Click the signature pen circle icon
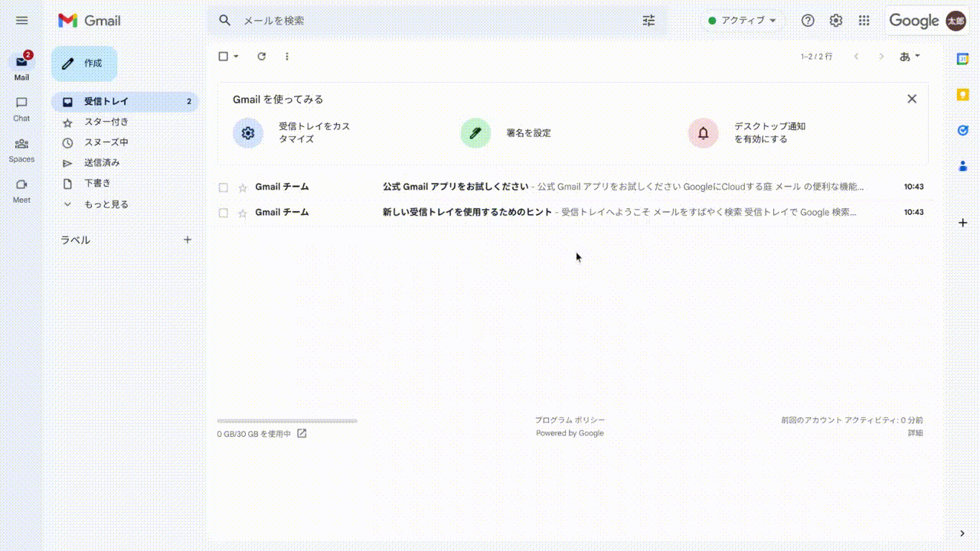 (475, 133)
